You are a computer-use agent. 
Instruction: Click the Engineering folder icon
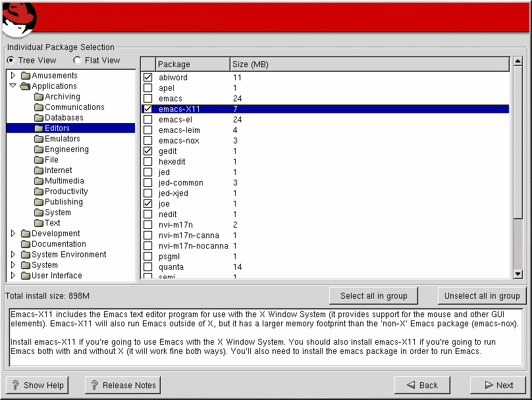coord(39,149)
